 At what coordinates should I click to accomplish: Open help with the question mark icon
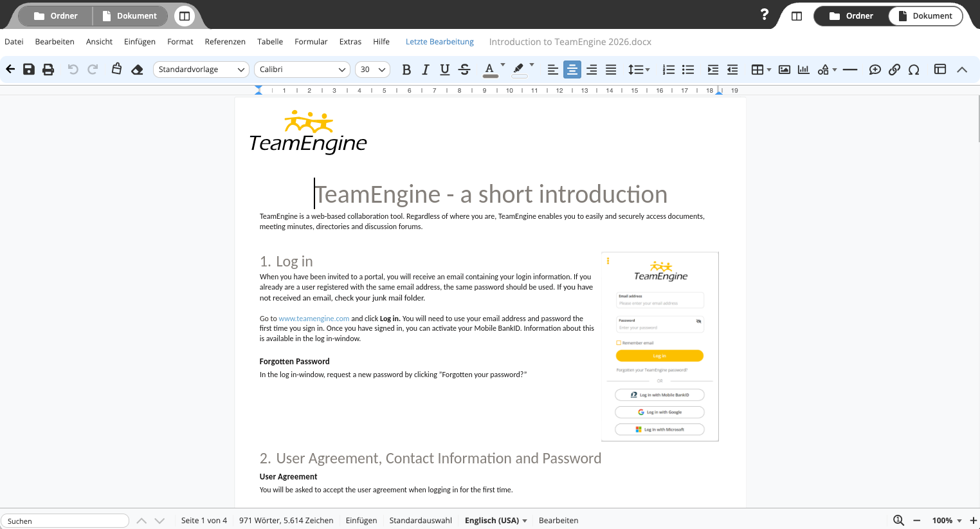point(764,15)
